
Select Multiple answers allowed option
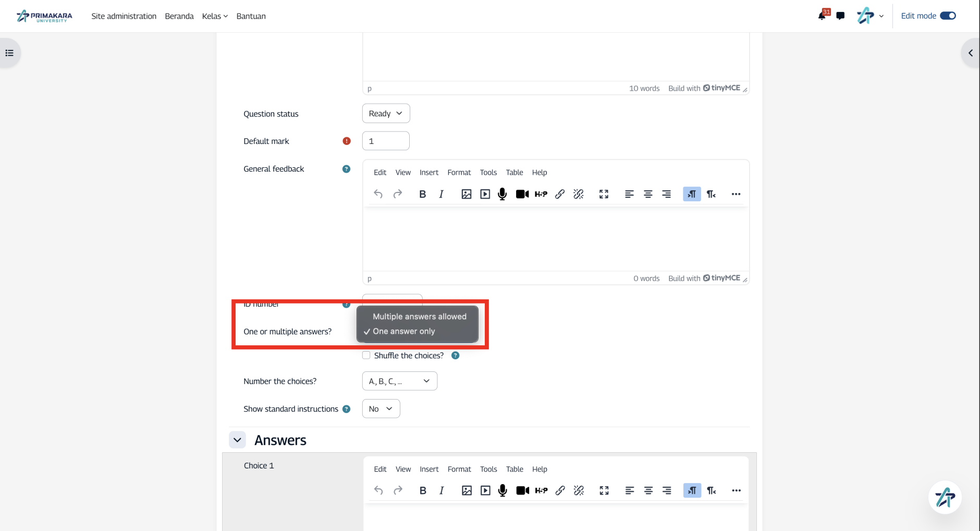[x=419, y=317]
